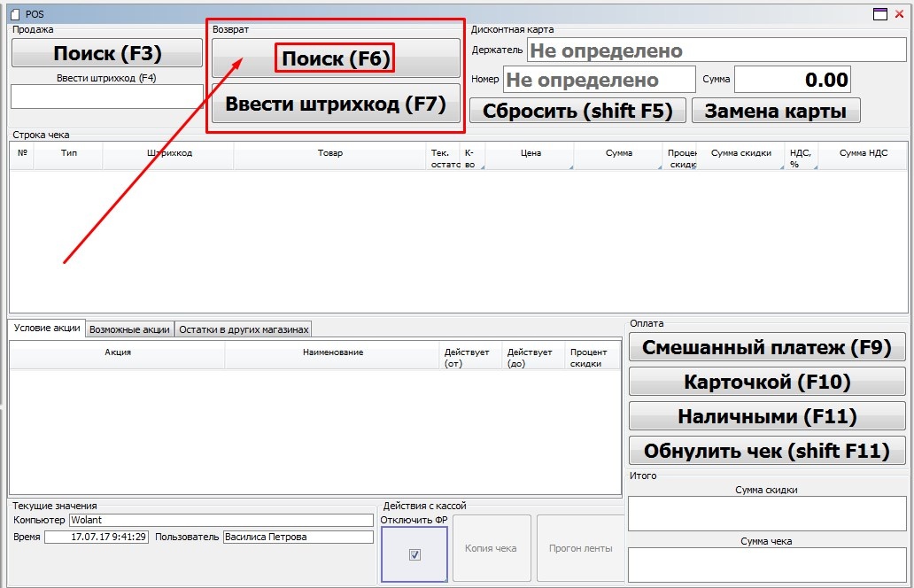Sort by the Цена column header
This screenshot has width=914, height=588.
pos(530,154)
